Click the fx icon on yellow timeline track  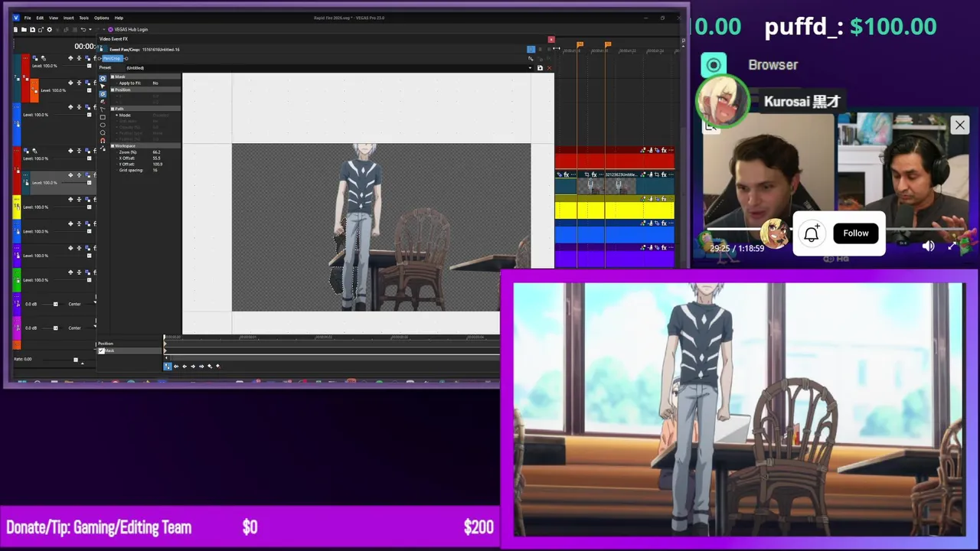point(664,198)
